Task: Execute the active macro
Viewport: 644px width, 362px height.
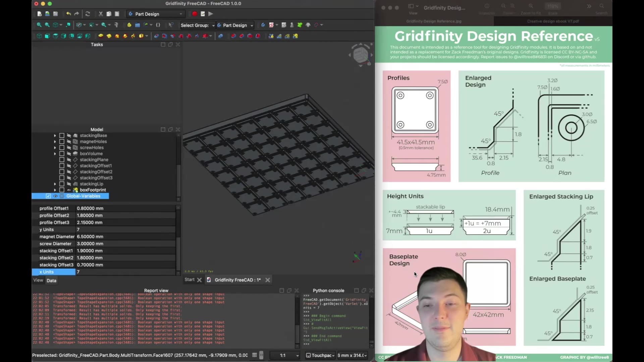Action: tap(211, 14)
